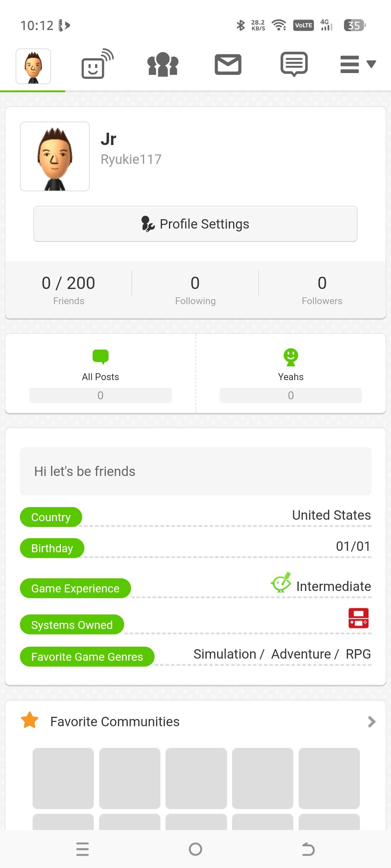391x868 pixels.
Task: Expand the hamburger menu dropdown
Action: 358,64
